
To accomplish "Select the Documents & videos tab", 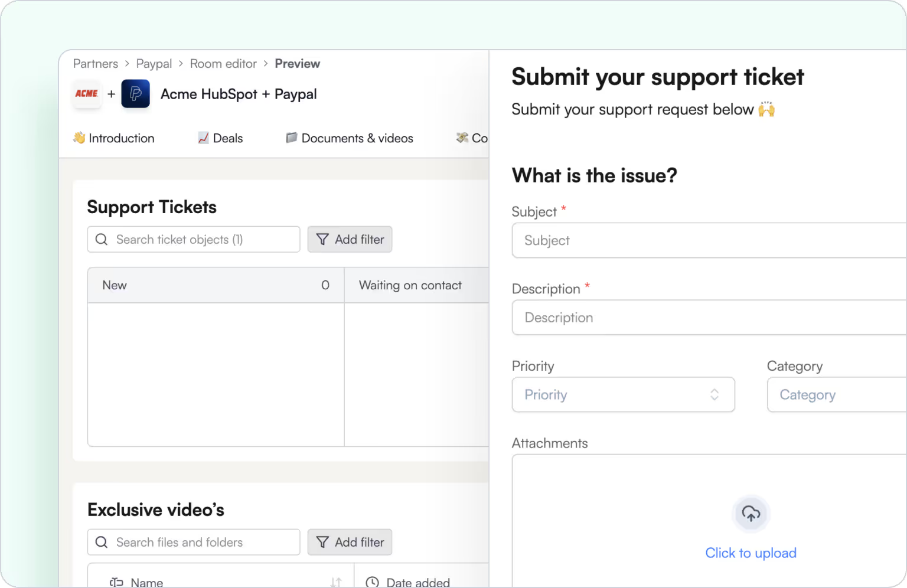I will pyautogui.click(x=350, y=138).
